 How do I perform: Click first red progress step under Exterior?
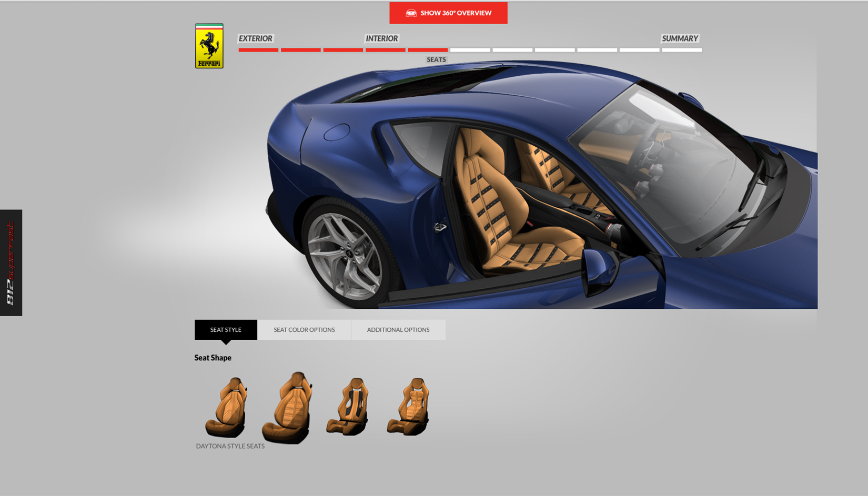258,50
